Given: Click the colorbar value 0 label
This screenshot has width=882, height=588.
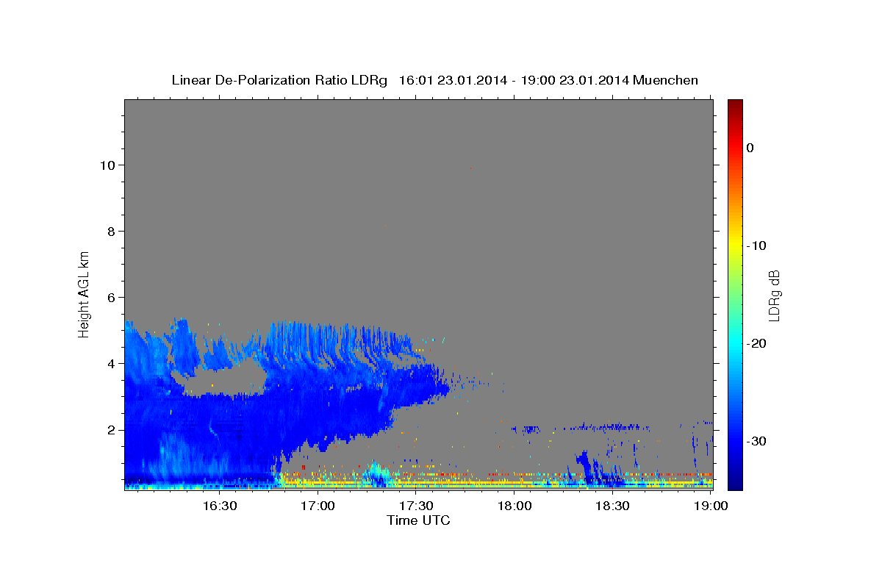Looking at the screenshot, I should click(750, 148).
